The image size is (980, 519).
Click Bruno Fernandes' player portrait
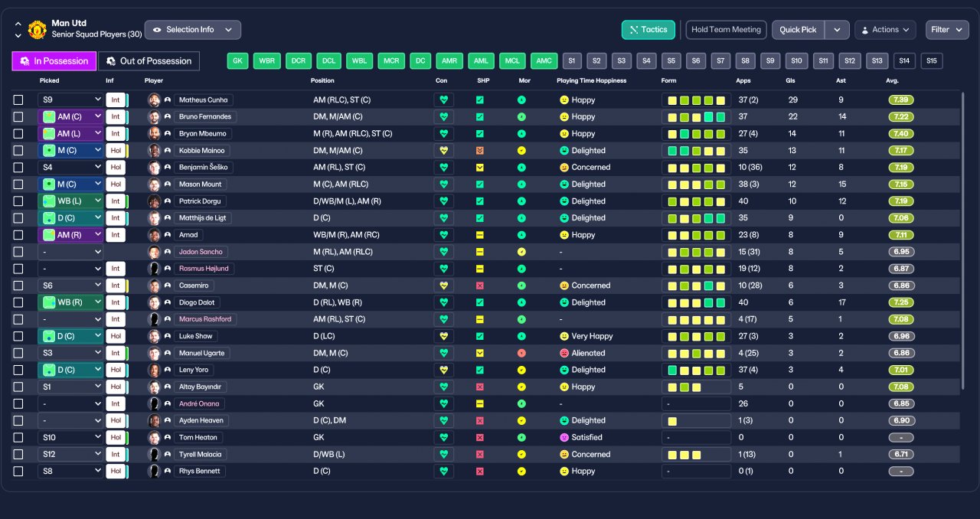pyautogui.click(x=154, y=116)
